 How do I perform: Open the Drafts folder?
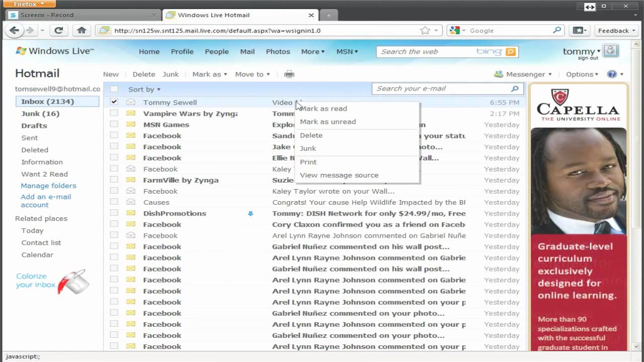click(x=34, y=125)
